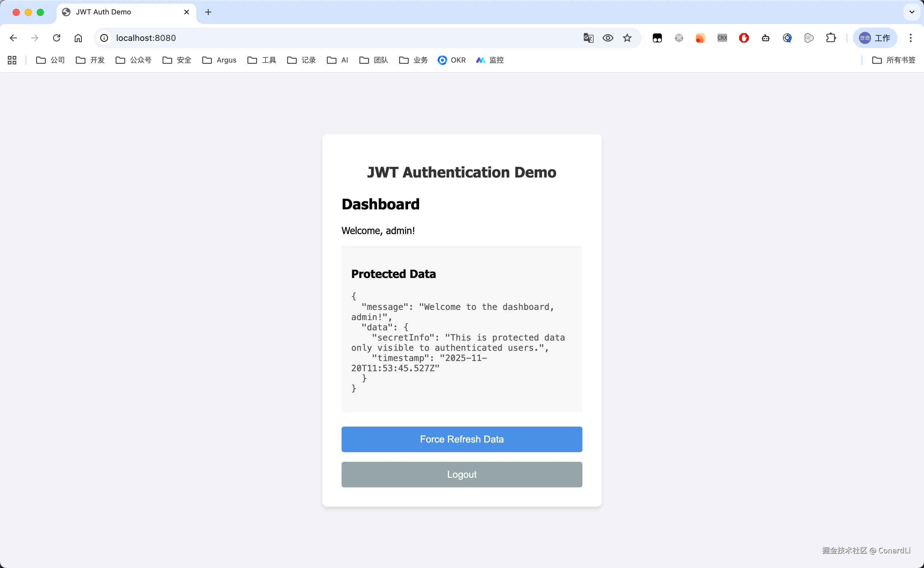Expand the 所有书签 bookmarks folder
The width and height of the screenshot is (924, 568).
point(894,60)
